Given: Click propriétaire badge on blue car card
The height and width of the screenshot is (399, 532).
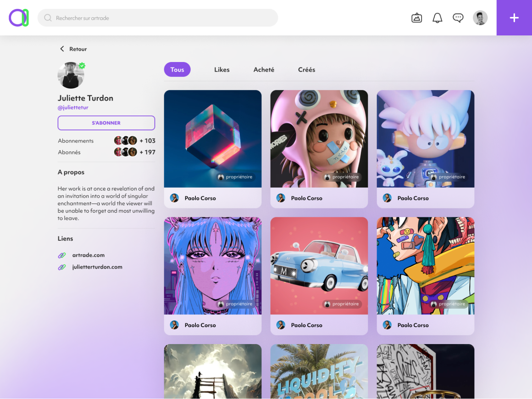Looking at the screenshot, I should pos(342,304).
